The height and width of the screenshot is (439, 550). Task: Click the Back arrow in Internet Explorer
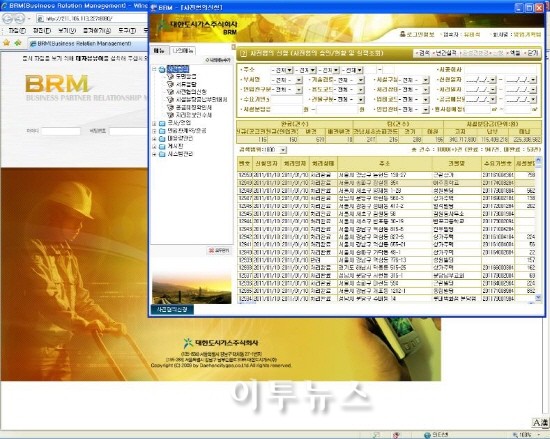click(7, 18)
